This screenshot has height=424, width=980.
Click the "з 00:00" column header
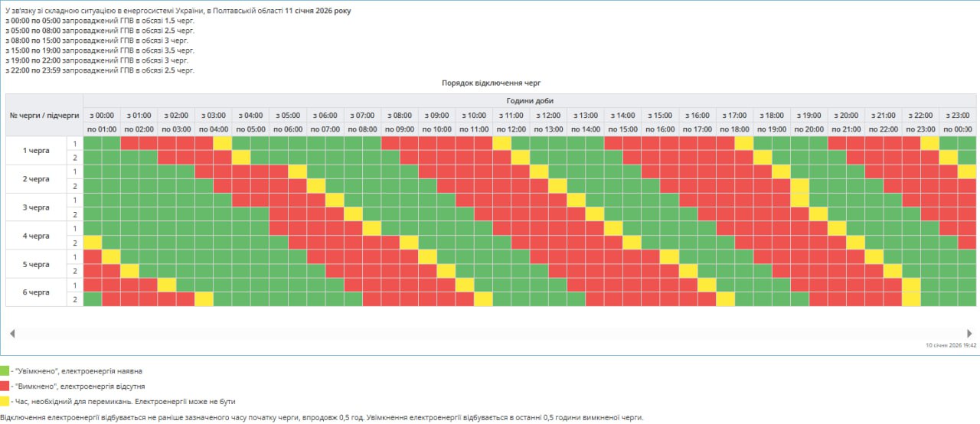click(x=102, y=115)
